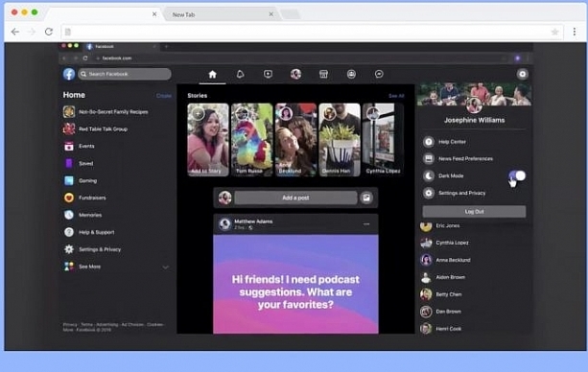Click the Memories clock icon
This screenshot has width=588, height=372.
69,215
